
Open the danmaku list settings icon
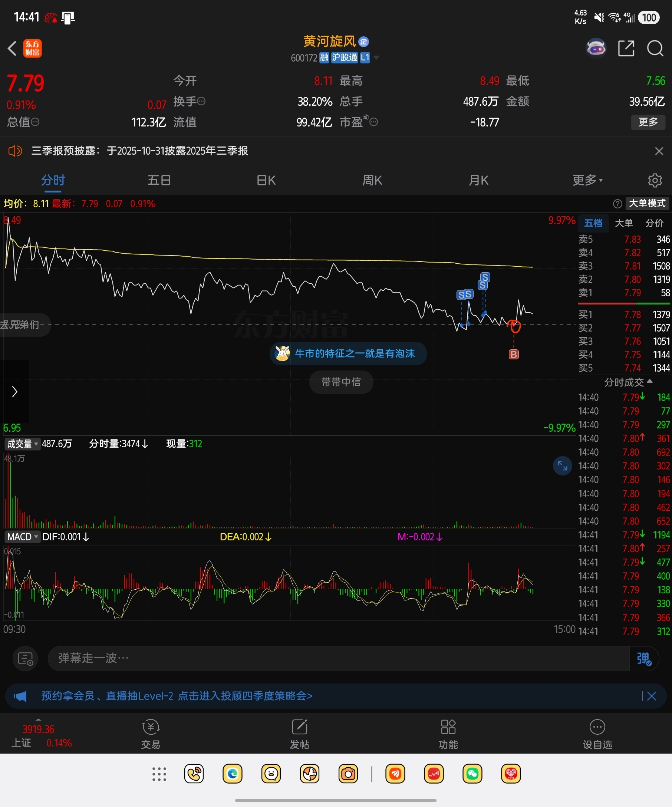pyautogui.click(x=25, y=659)
